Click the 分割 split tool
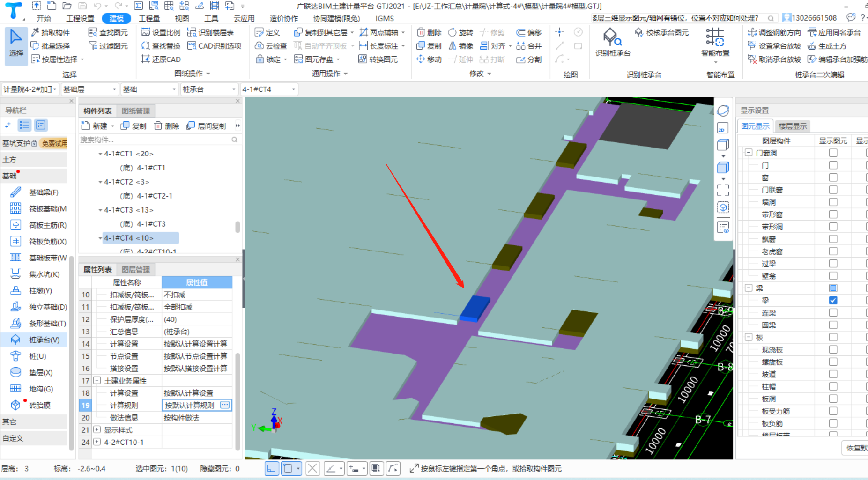The image size is (868, 480). click(529, 59)
